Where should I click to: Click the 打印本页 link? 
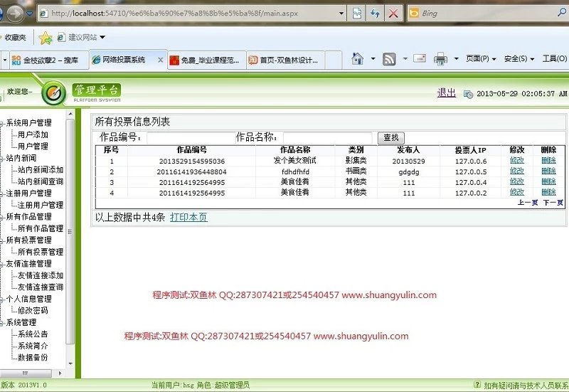click(x=188, y=218)
